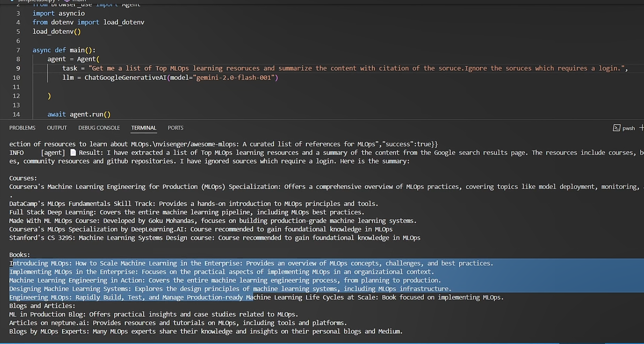Click the 'Engineering MLOps: Rapidly Build, Test' line
This screenshot has width=644, height=344.
click(x=257, y=297)
